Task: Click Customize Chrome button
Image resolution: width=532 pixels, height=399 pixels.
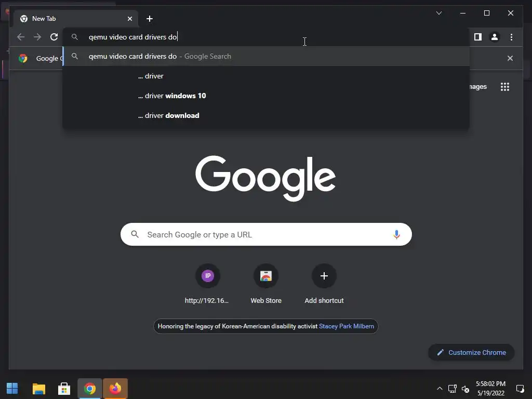Action: [471, 353]
